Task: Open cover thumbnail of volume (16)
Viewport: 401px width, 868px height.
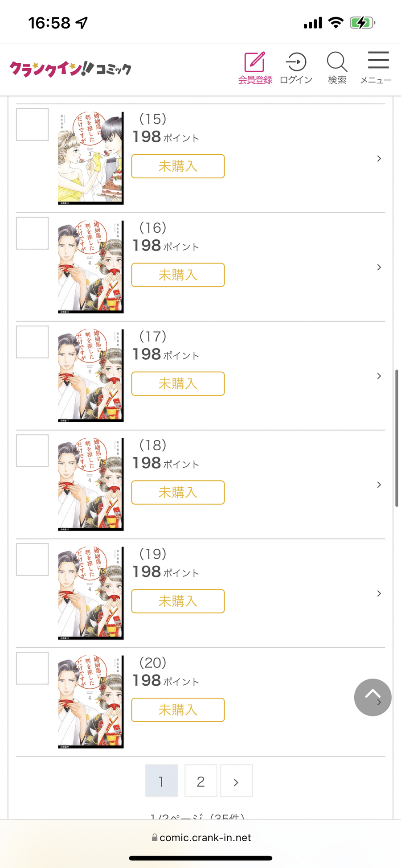Action: (x=91, y=267)
